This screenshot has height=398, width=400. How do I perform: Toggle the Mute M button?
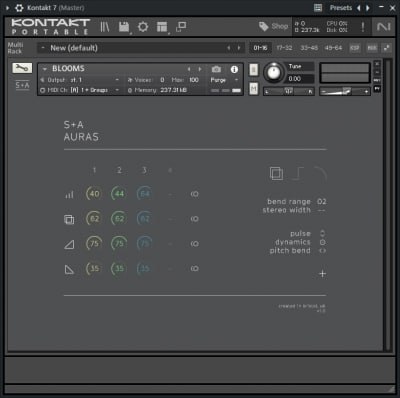tap(254, 89)
